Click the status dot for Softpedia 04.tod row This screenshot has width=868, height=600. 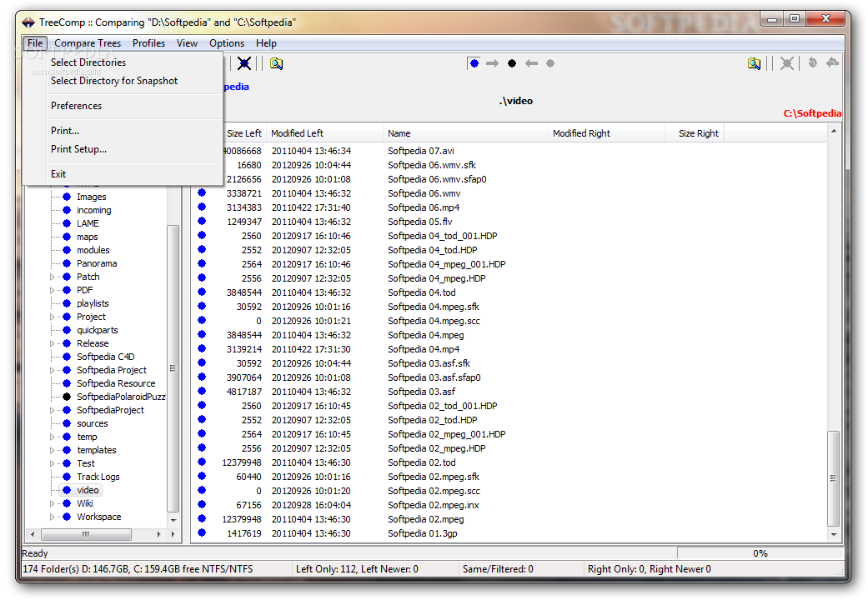click(202, 292)
